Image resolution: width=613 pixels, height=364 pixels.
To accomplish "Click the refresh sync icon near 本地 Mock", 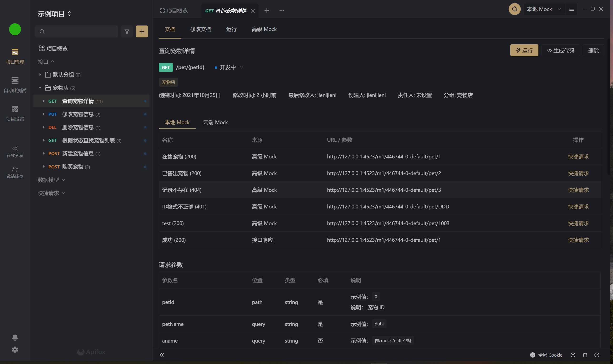I will pyautogui.click(x=514, y=9).
